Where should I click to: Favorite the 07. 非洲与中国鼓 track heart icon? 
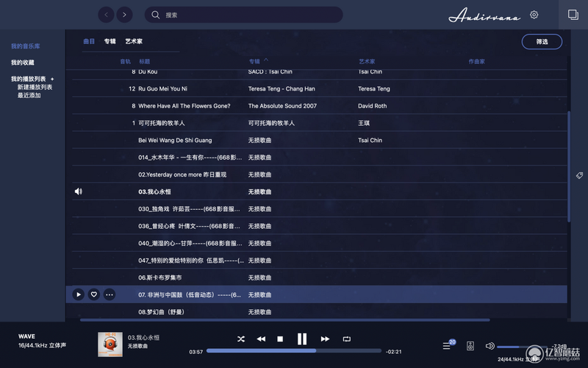[x=94, y=295]
